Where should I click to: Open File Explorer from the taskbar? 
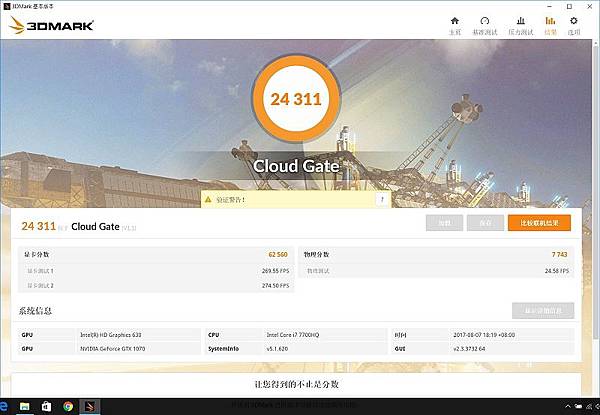[24, 406]
